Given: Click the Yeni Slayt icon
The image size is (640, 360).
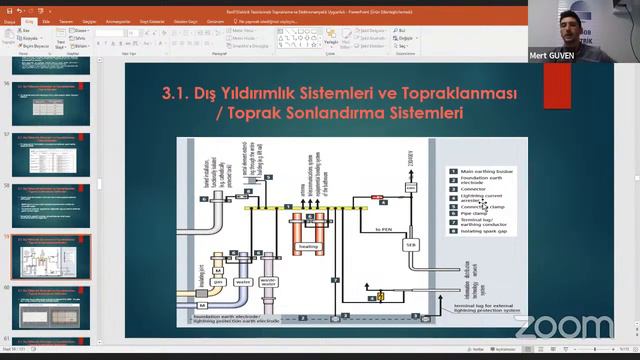Looking at the screenshot, I should point(61,34).
